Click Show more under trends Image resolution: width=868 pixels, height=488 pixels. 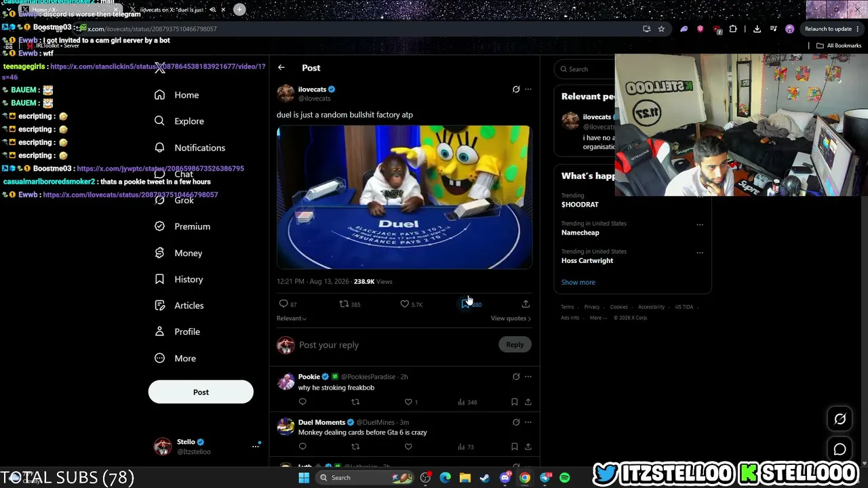pos(578,282)
